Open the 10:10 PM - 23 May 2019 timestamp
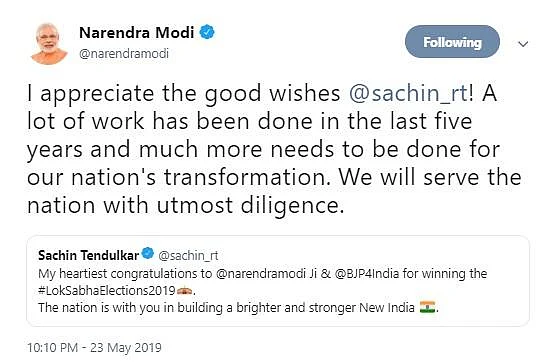The width and height of the screenshot is (557, 363). click(94, 348)
